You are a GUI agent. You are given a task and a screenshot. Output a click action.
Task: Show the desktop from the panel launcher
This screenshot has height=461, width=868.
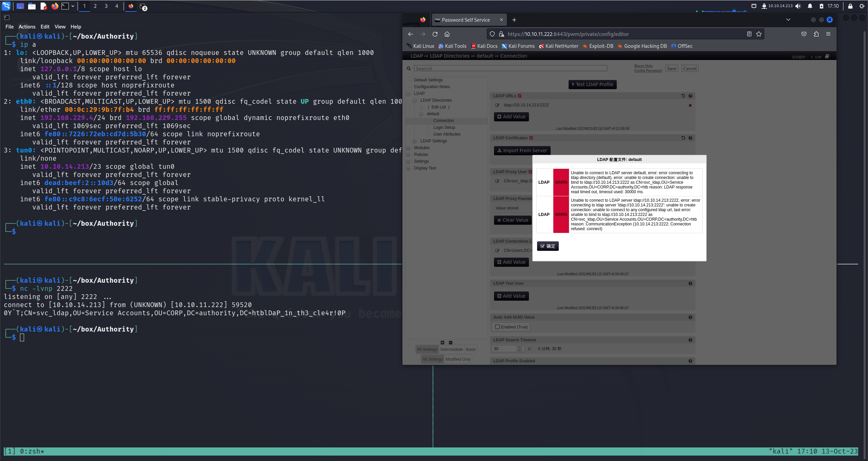pos(20,6)
